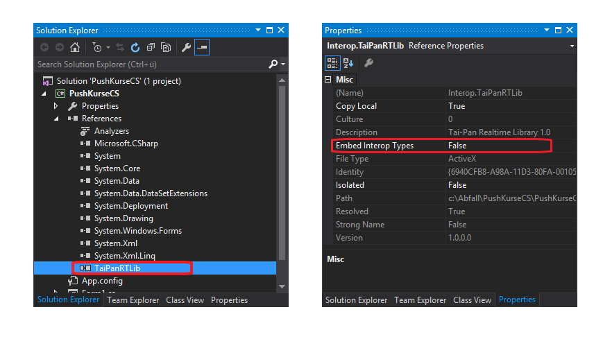Select System.Xml reference
The image size is (603, 364).
[x=116, y=243]
